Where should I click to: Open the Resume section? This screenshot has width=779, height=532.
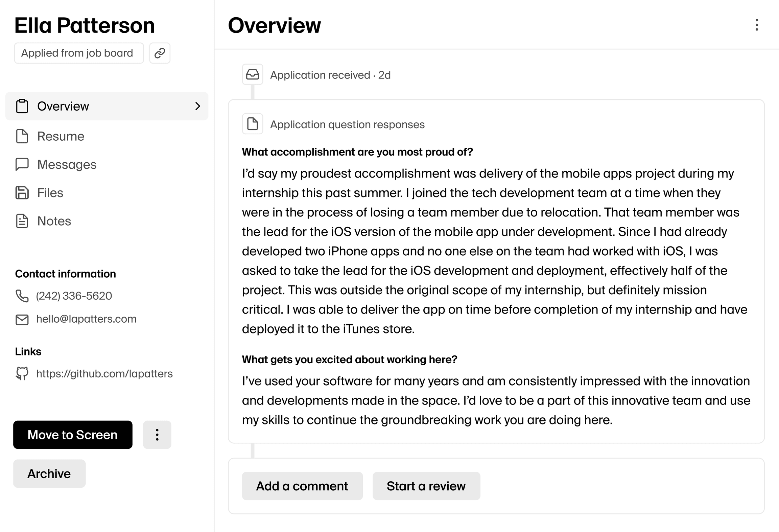tap(61, 136)
